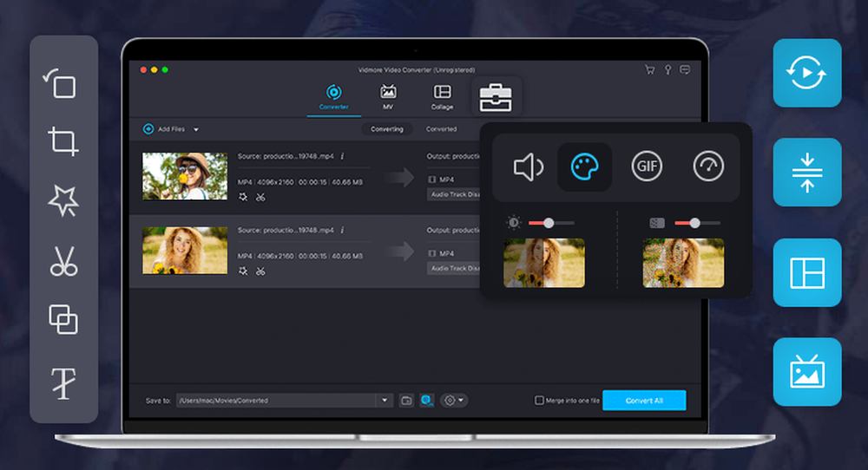The height and width of the screenshot is (470, 868).
Task: Open the settings gear dropdown
Action: (x=454, y=401)
